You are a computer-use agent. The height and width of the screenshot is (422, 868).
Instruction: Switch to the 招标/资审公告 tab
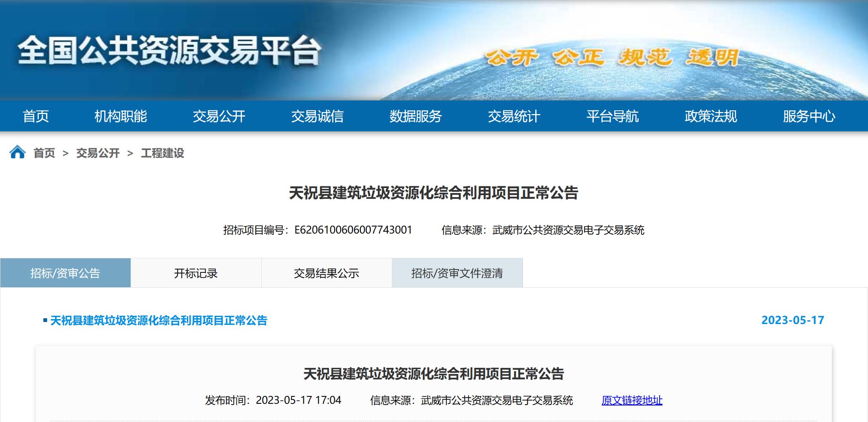point(65,273)
